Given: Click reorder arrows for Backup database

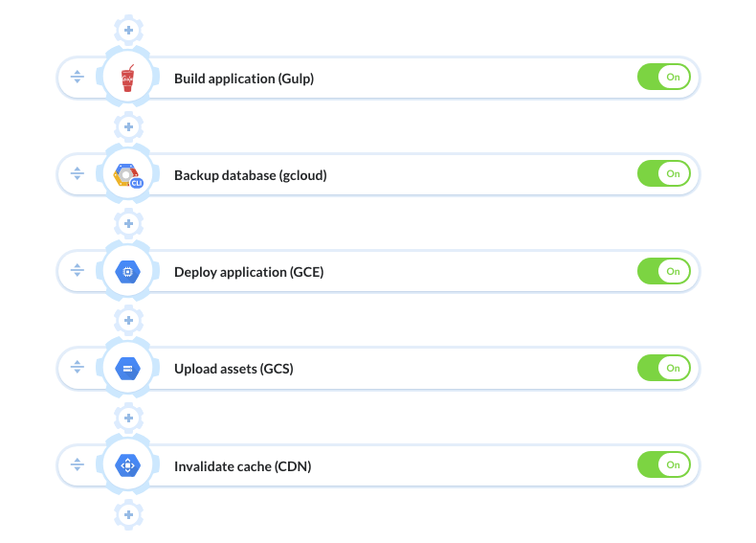Looking at the screenshot, I should (78, 173).
